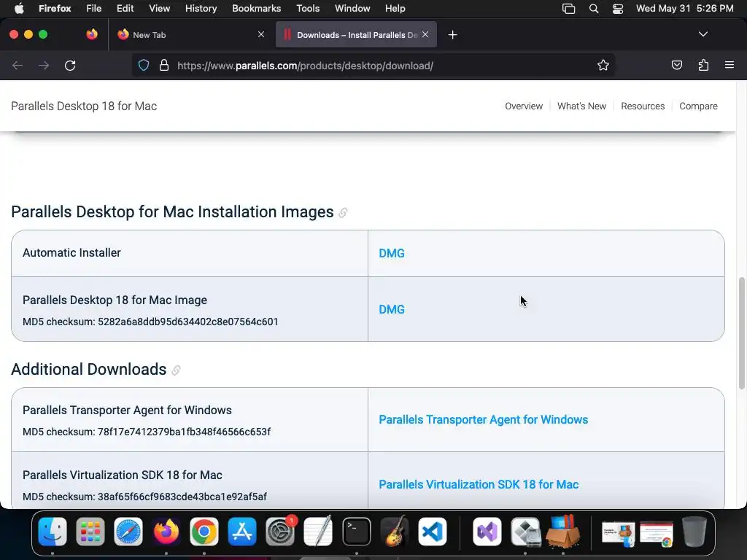Open Parallels Transporter Agent for Windows link
Screen dimensions: 747x560
[x=483, y=419]
